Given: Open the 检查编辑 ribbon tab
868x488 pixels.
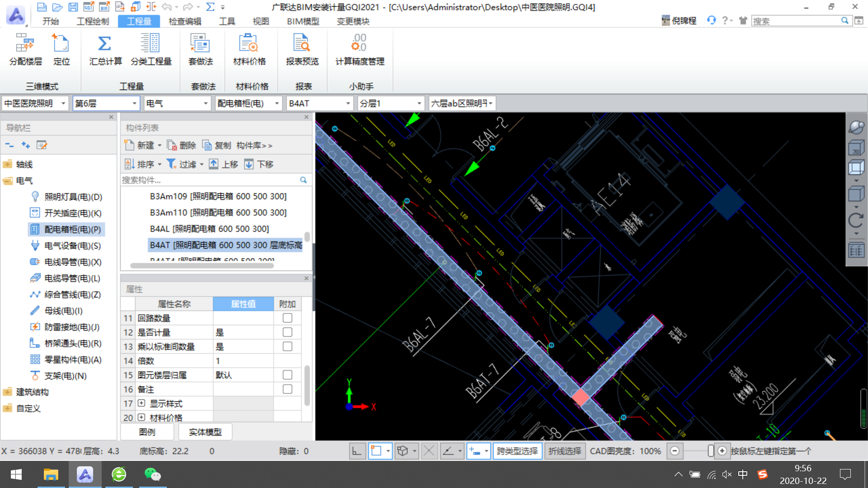Looking at the screenshot, I should pyautogui.click(x=185, y=21).
